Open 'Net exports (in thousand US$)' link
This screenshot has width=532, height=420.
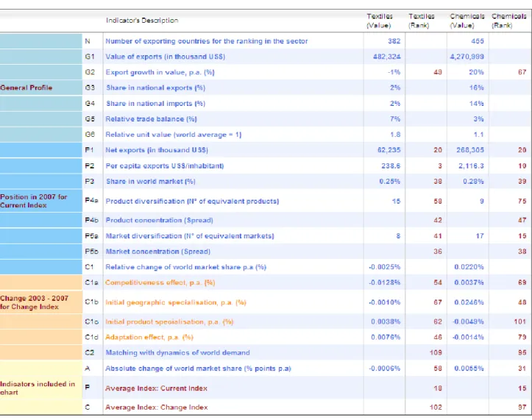tap(157, 150)
